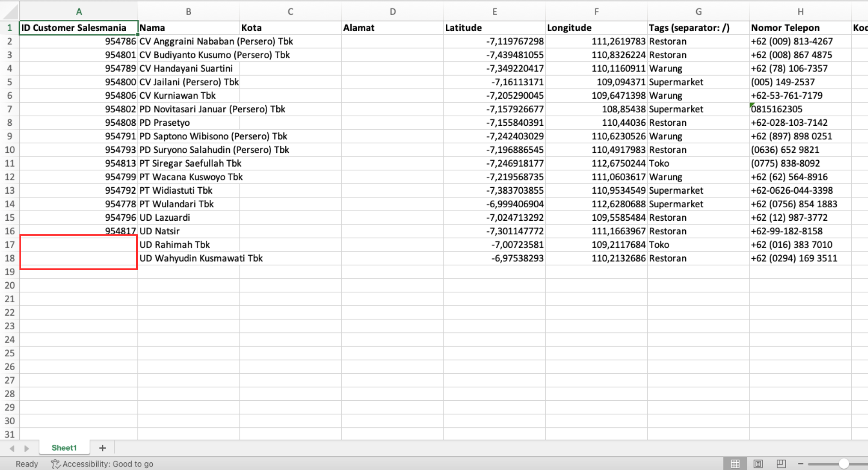Click cell 'ID Customer Salesmania'
This screenshot has height=470, width=868.
click(79, 28)
